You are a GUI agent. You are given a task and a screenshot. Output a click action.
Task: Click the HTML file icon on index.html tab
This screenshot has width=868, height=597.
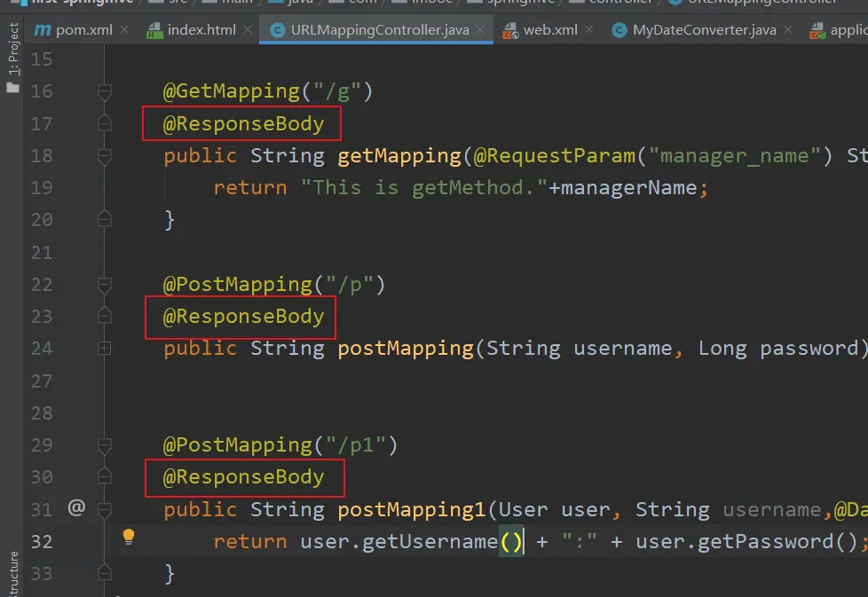(x=154, y=31)
